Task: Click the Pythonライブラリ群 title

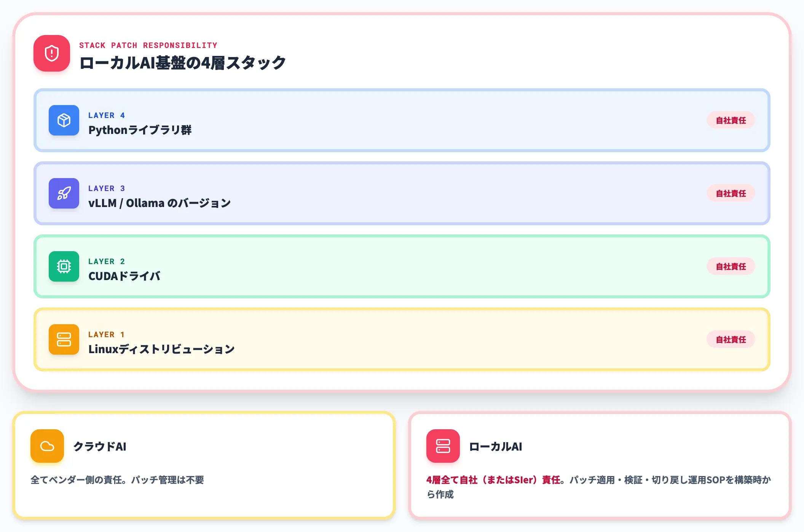Action: point(140,130)
